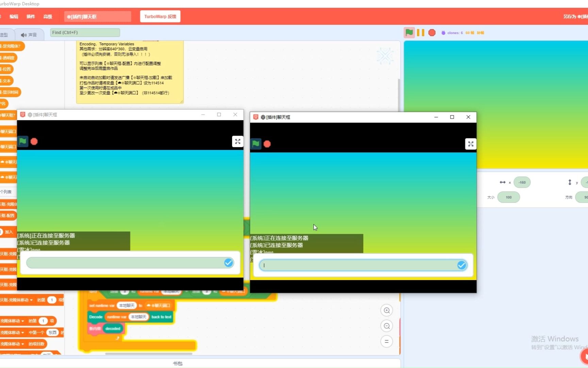Switch to the 声音 tab
The width and height of the screenshot is (588, 368).
point(29,35)
